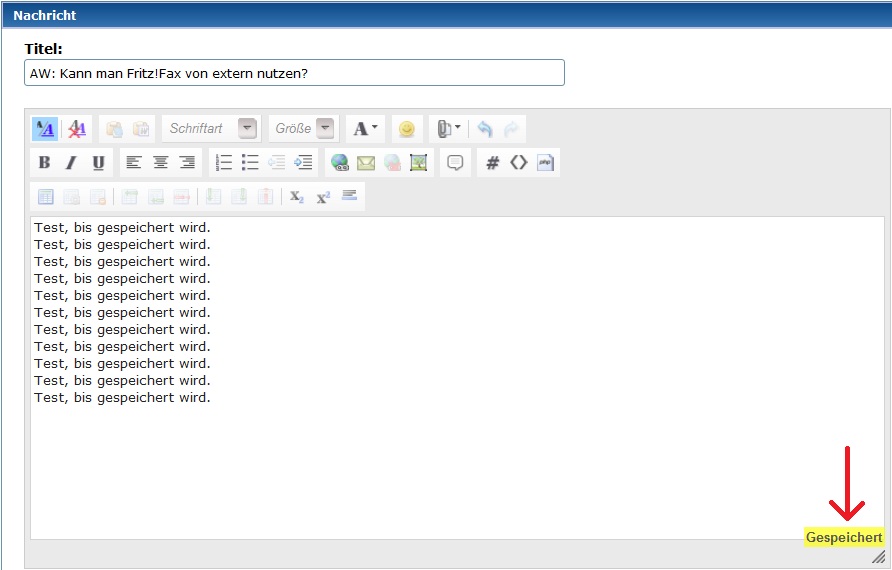
Task: Click the superscript X² icon
Action: pos(323,197)
